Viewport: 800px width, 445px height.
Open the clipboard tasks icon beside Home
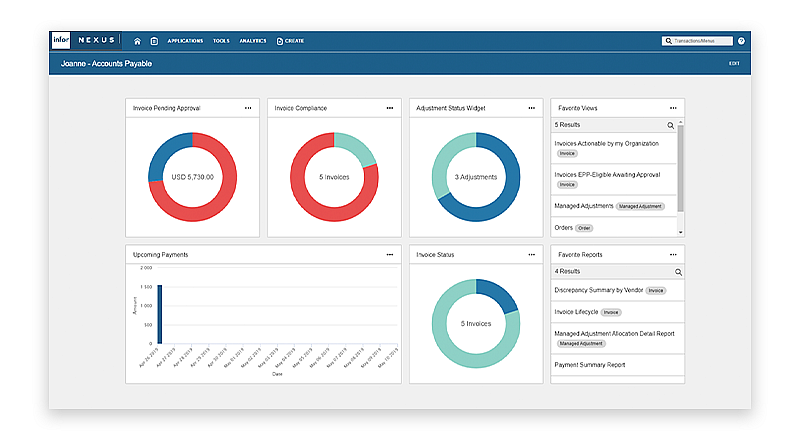[x=154, y=41]
